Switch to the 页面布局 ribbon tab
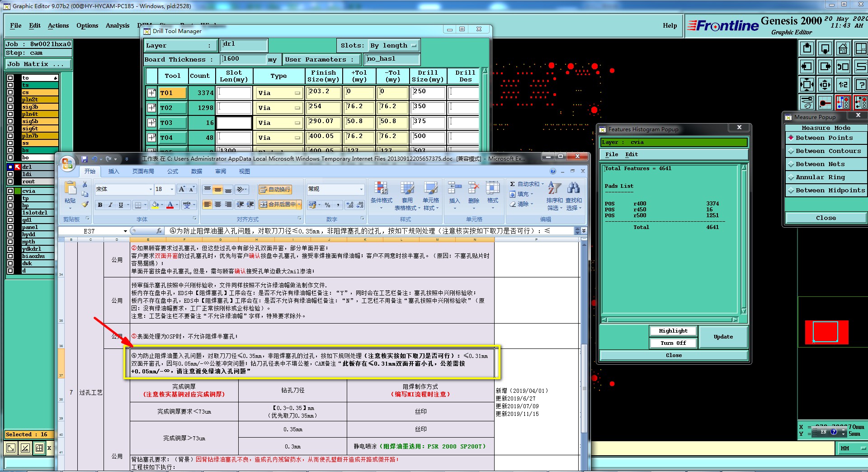 point(143,171)
